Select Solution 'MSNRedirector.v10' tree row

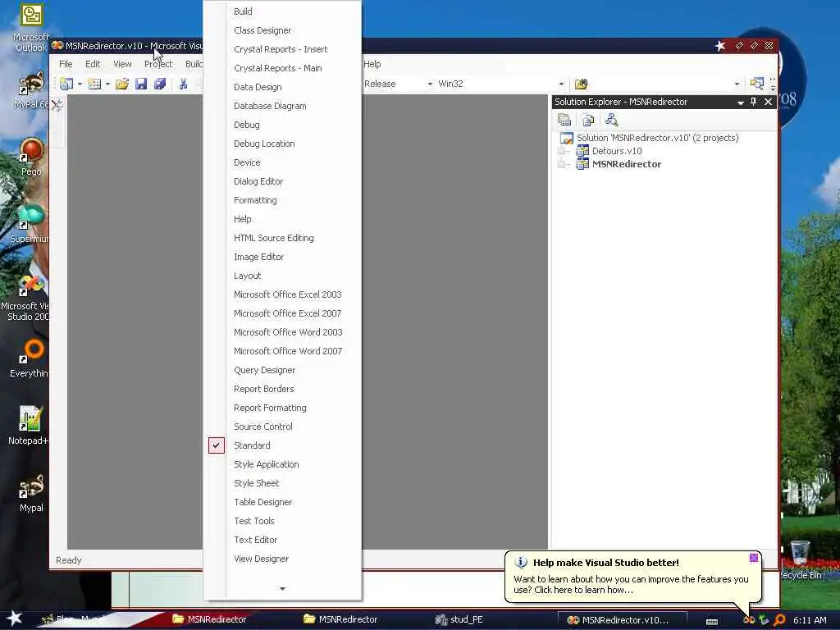650,138
